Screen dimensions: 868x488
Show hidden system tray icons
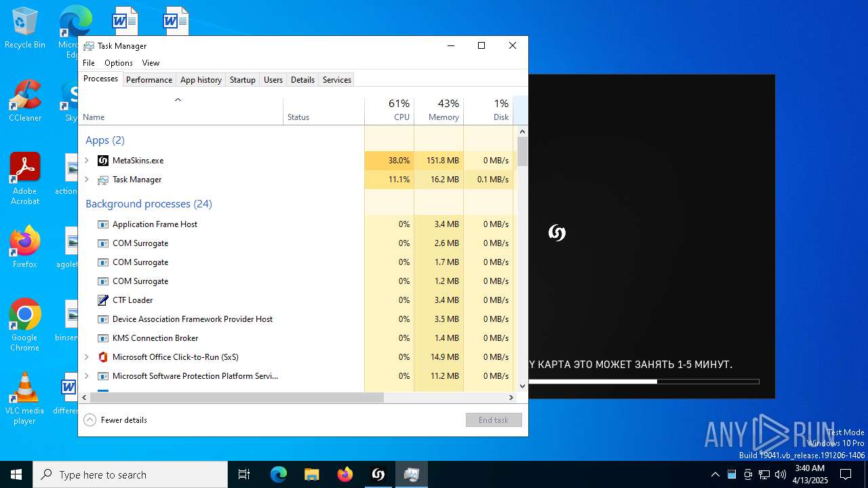coord(715,474)
